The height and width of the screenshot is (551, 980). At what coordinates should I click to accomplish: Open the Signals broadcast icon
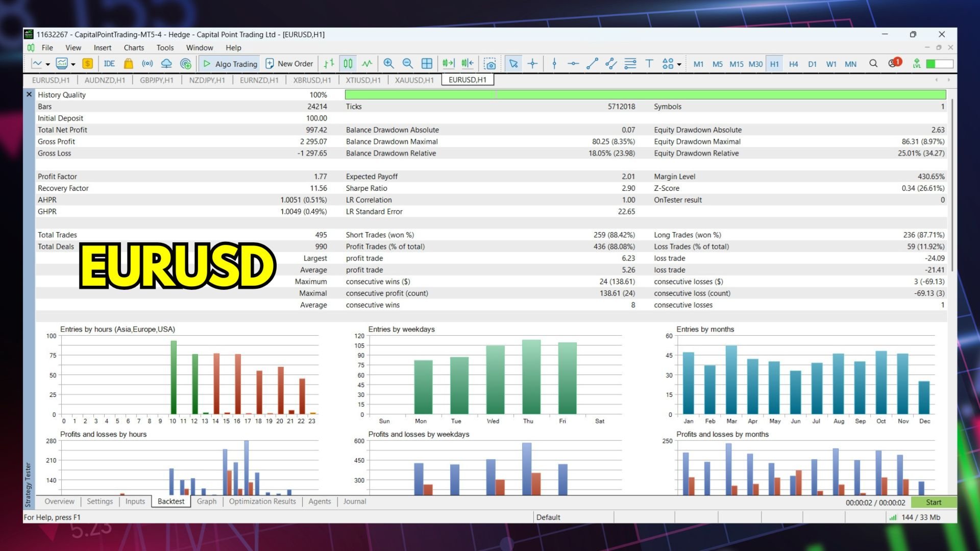coord(148,64)
